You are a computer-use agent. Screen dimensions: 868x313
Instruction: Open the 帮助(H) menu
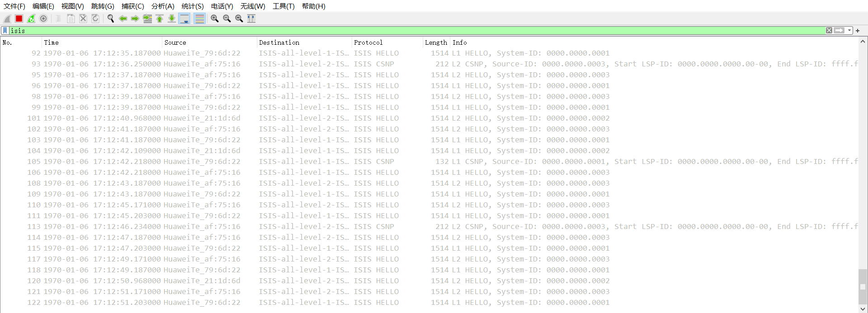tap(314, 6)
